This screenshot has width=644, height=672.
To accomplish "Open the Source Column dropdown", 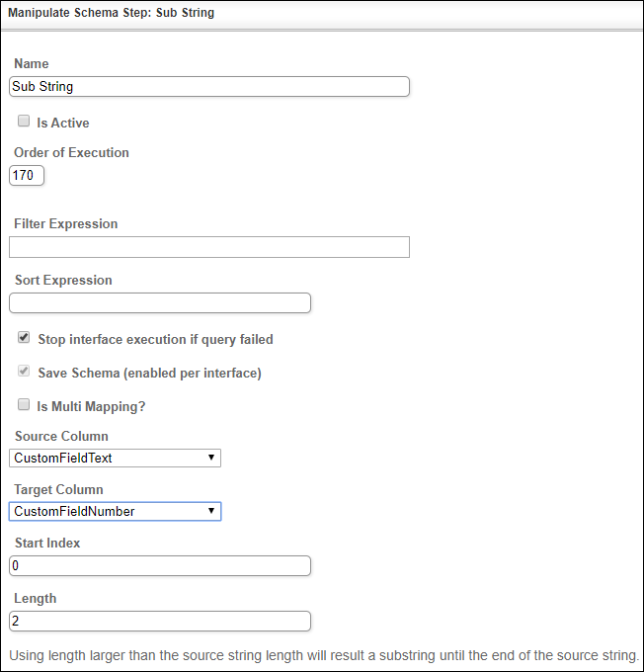I will [115, 459].
